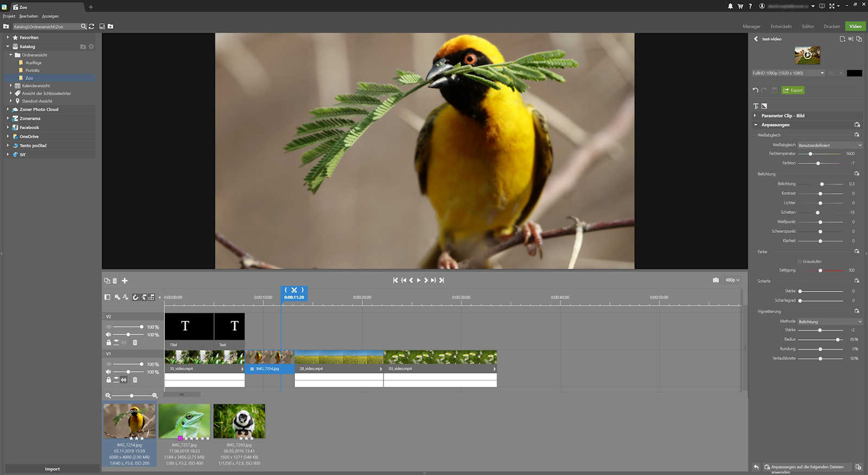The width and height of the screenshot is (868, 475).
Task: Click the Import button at bottom left
Action: 52,469
